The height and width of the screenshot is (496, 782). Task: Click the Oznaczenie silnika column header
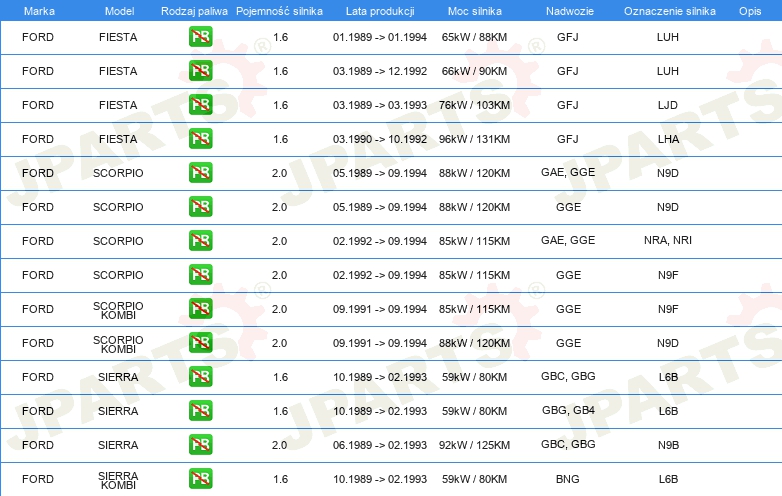coord(669,11)
